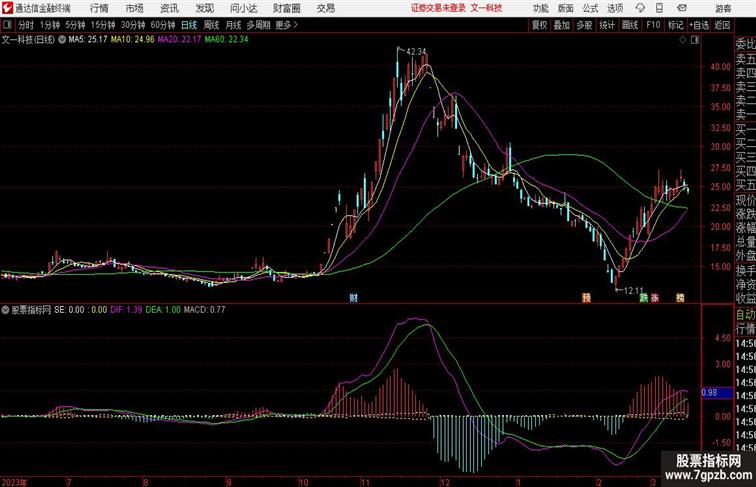Select the 日线 daily period tab

click(189, 25)
